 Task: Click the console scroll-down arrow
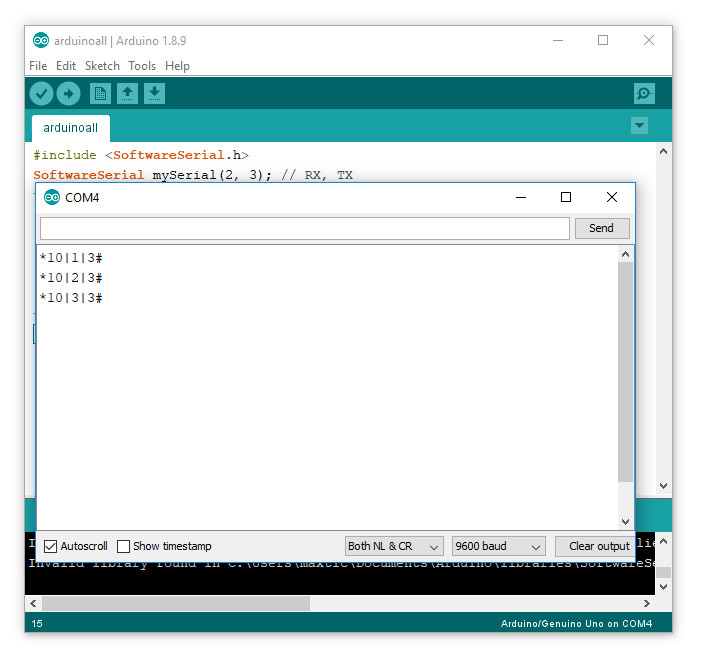[664, 587]
